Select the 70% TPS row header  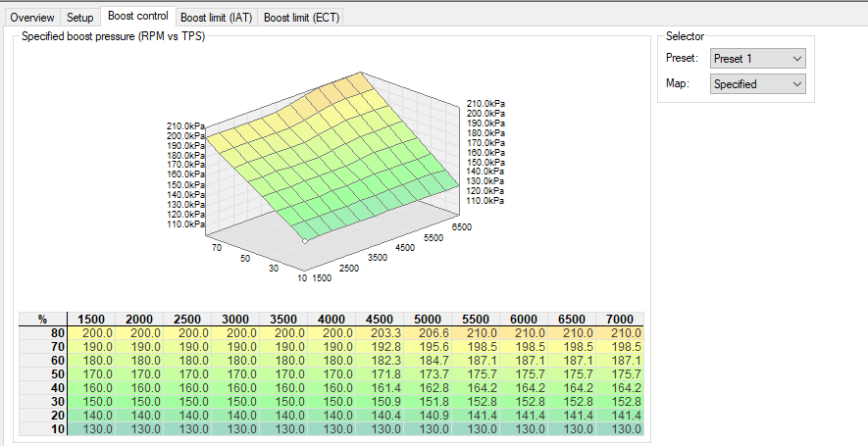point(43,347)
